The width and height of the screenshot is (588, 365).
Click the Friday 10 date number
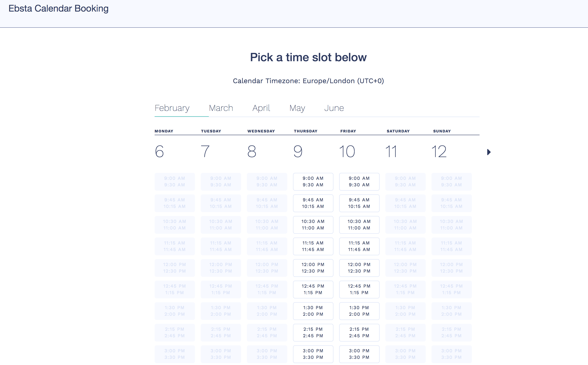click(x=347, y=151)
